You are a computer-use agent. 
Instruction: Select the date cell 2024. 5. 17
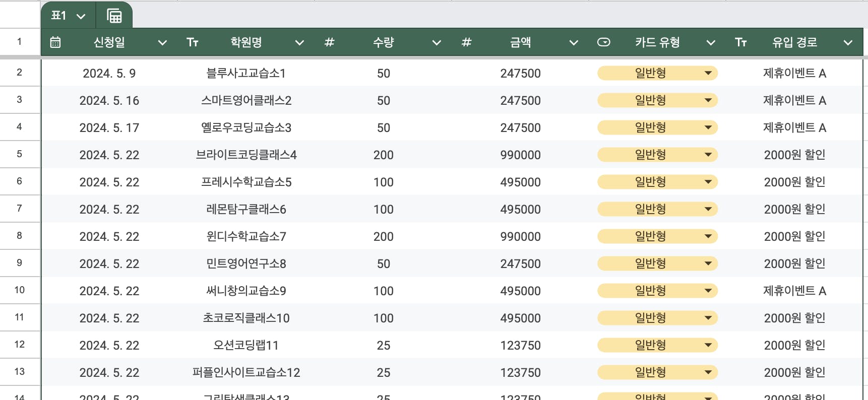pyautogui.click(x=109, y=128)
